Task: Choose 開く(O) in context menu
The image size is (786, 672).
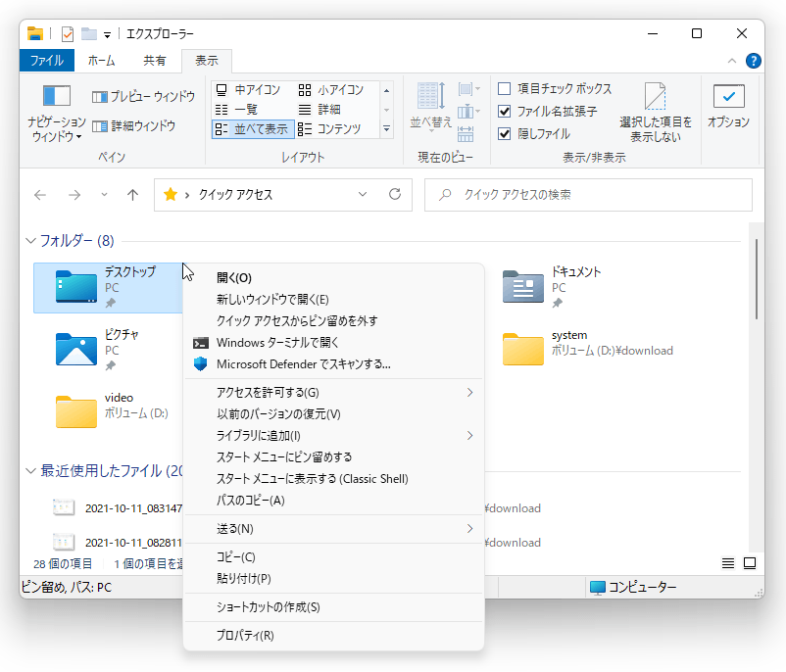Action: point(333,277)
